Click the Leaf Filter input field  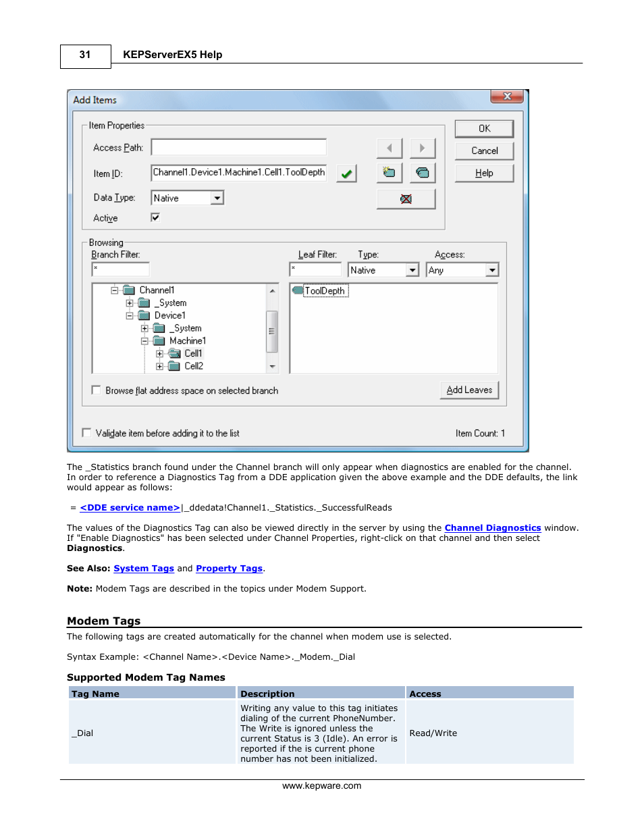pyautogui.click(x=316, y=269)
